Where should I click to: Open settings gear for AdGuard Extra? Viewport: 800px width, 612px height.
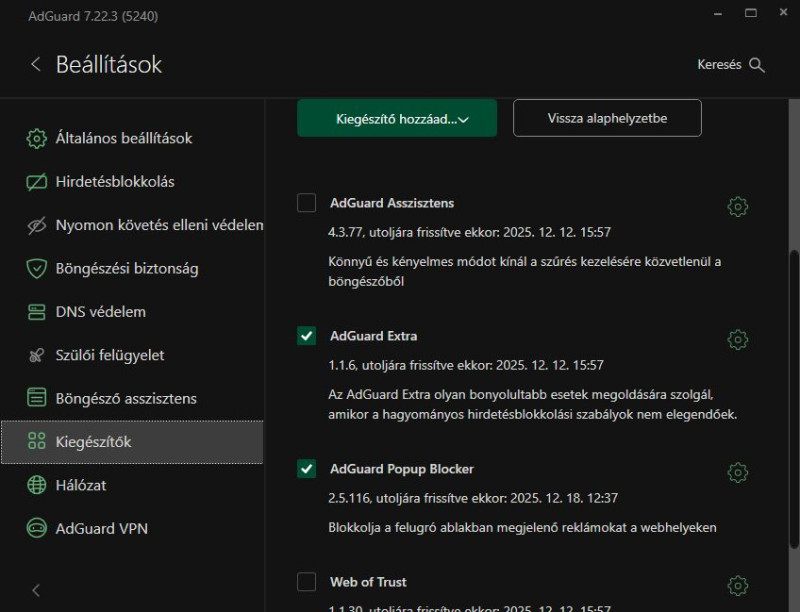tap(738, 339)
